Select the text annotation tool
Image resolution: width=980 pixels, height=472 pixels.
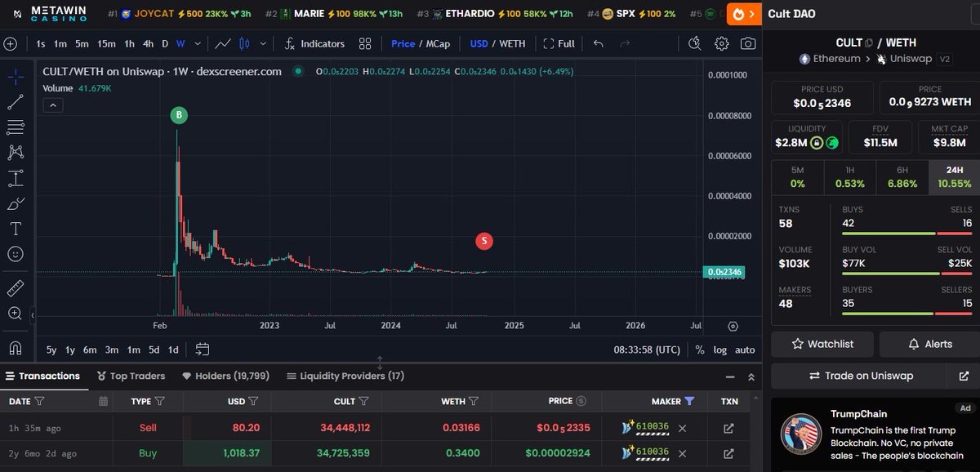(15, 229)
